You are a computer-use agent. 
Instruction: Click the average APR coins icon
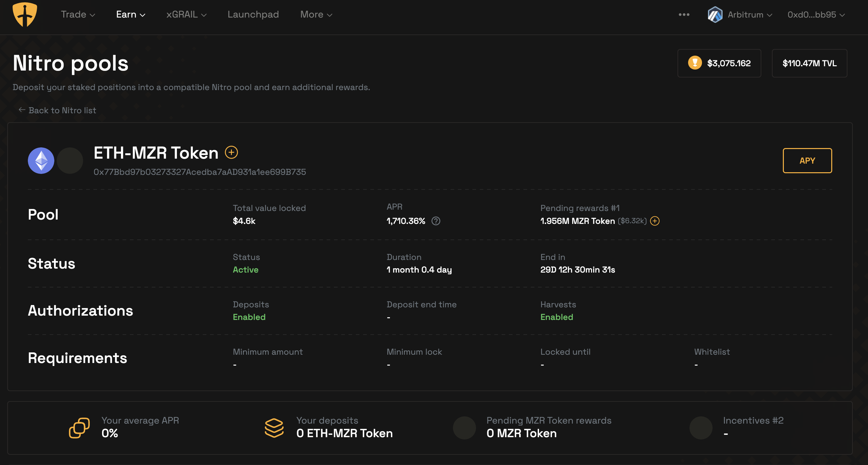point(79,428)
